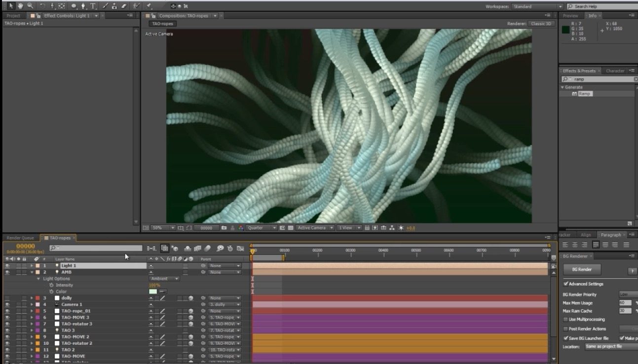Enable Frame Blending for timeline layers

(x=198, y=248)
